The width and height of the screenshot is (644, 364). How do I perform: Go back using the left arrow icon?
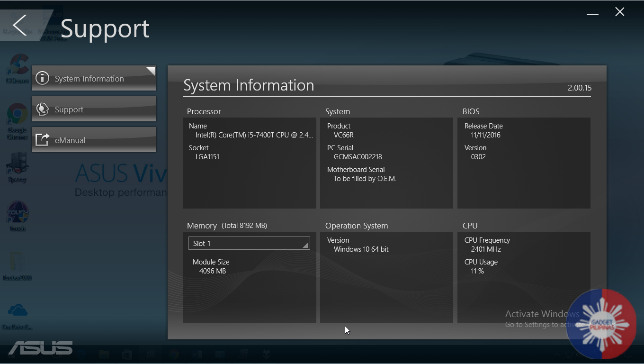point(20,25)
